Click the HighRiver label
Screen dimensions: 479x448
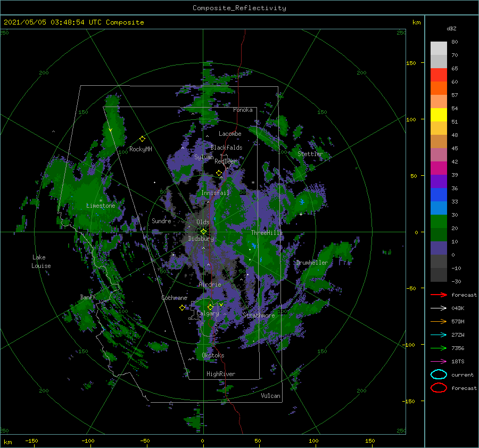221,374
